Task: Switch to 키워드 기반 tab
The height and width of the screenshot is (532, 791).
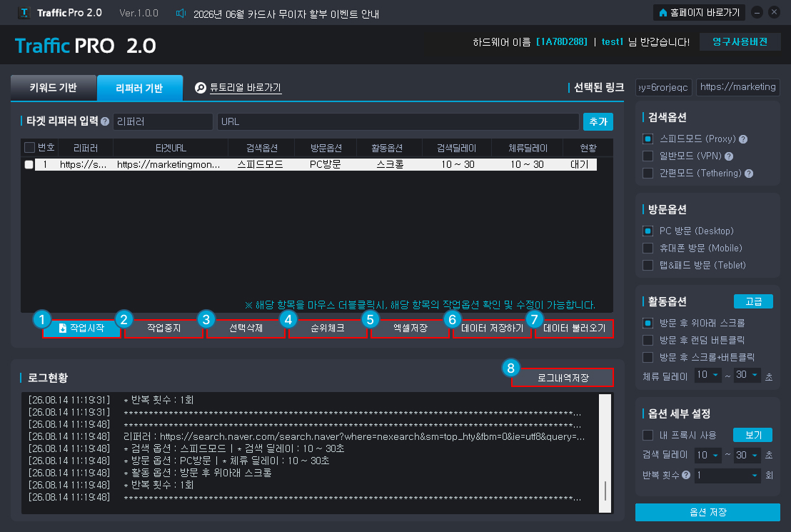Action: [x=54, y=88]
